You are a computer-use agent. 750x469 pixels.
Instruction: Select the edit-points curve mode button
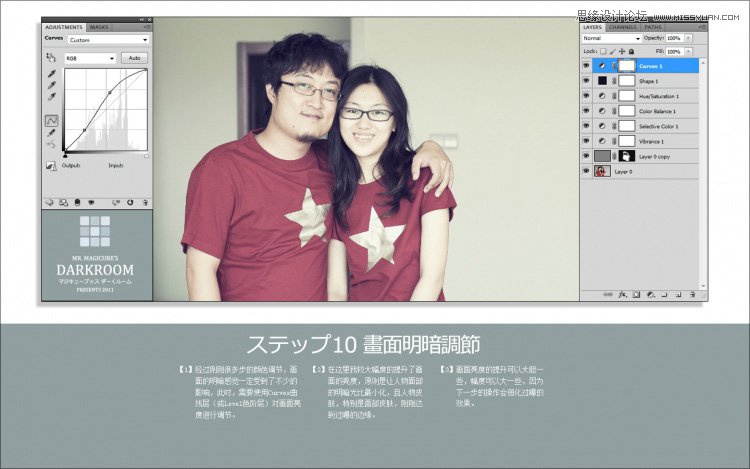pos(52,120)
